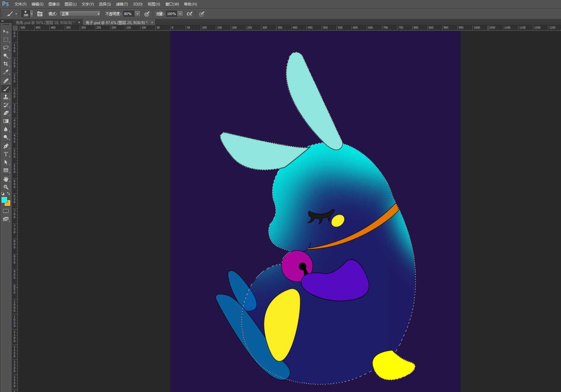Viewport: 561px width, 392px height.
Task: Select the Move tool
Action: [6, 32]
